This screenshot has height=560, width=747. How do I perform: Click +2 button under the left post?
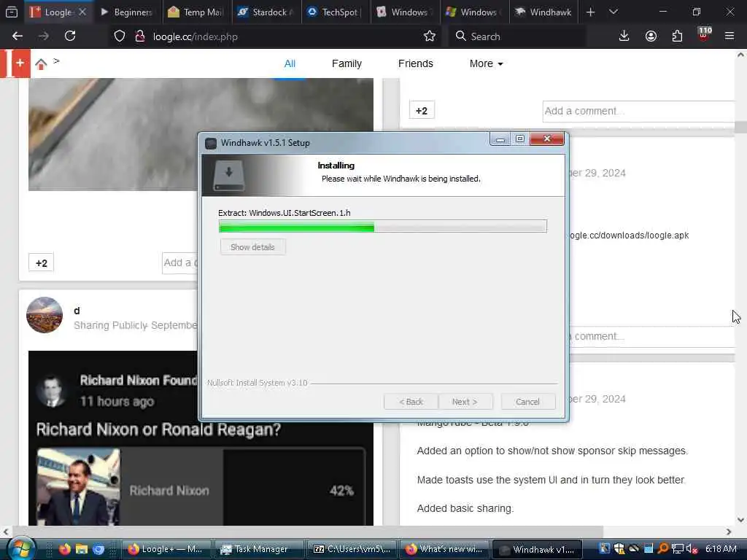41,262
